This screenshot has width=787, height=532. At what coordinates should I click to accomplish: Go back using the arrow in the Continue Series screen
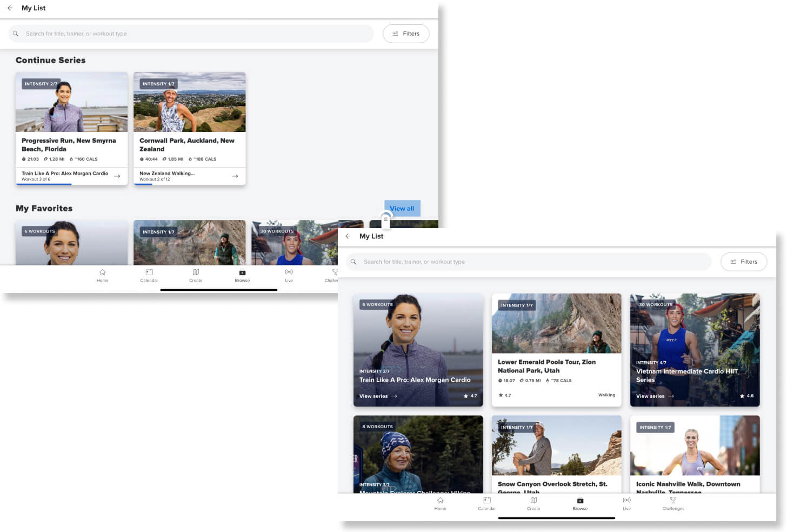tap(10, 8)
